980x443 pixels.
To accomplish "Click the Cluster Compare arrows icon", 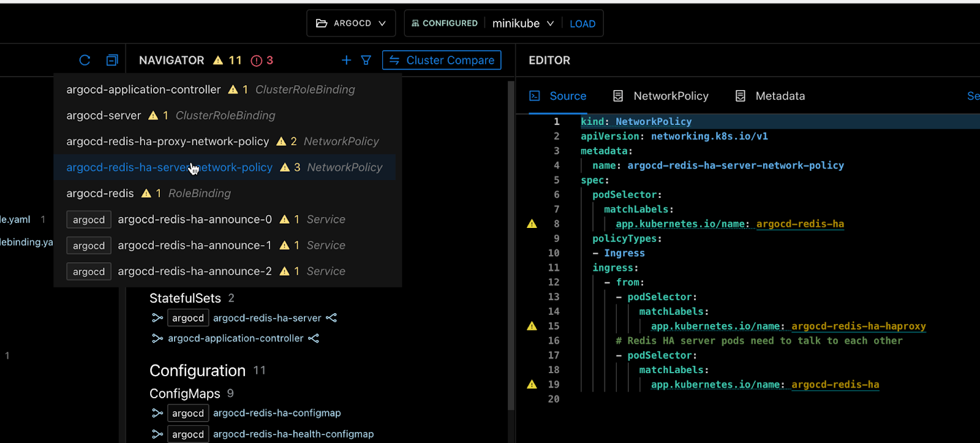I will tap(394, 60).
